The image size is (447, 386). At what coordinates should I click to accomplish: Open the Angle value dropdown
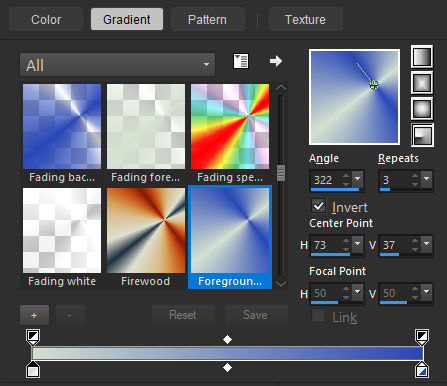tap(357, 179)
